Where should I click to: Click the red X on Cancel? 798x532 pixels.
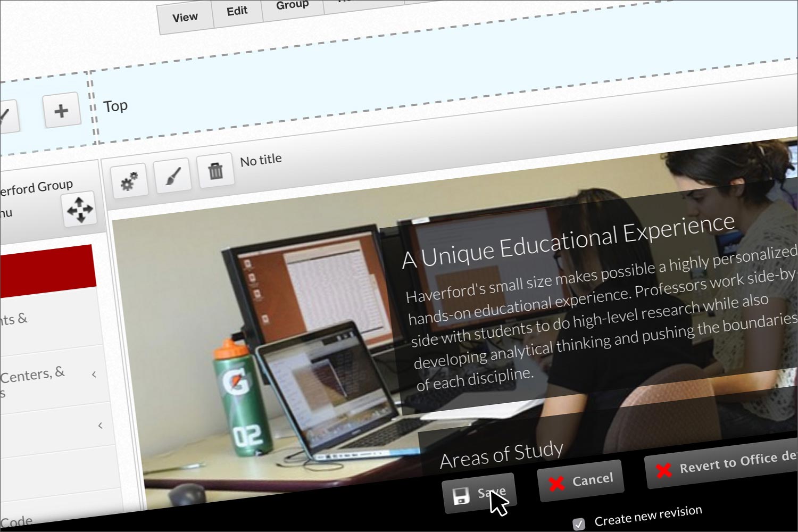pos(556,483)
